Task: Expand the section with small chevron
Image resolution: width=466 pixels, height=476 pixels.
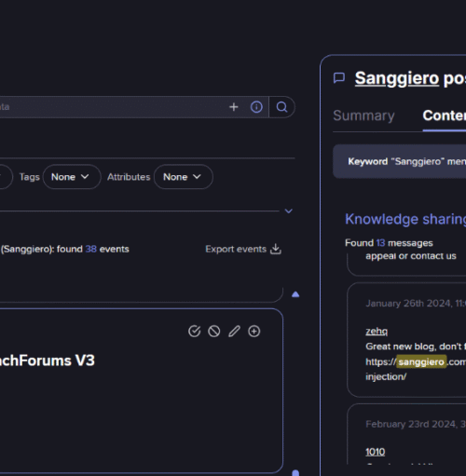Action: (x=289, y=211)
